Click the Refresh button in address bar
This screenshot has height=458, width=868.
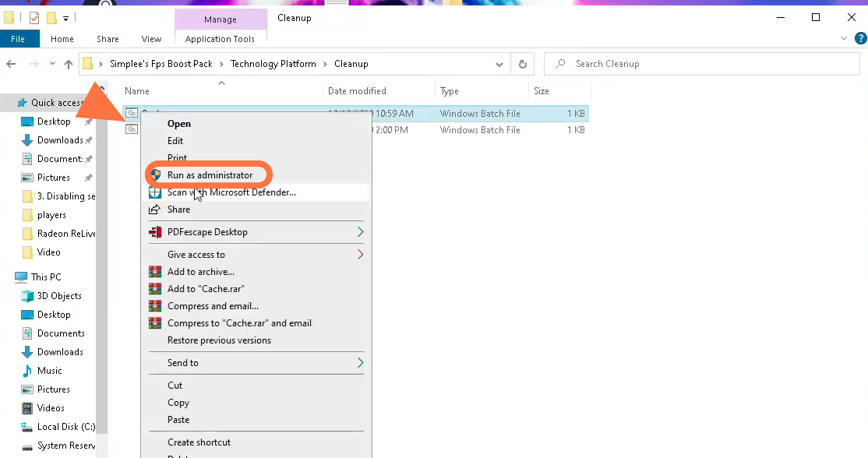(x=522, y=64)
